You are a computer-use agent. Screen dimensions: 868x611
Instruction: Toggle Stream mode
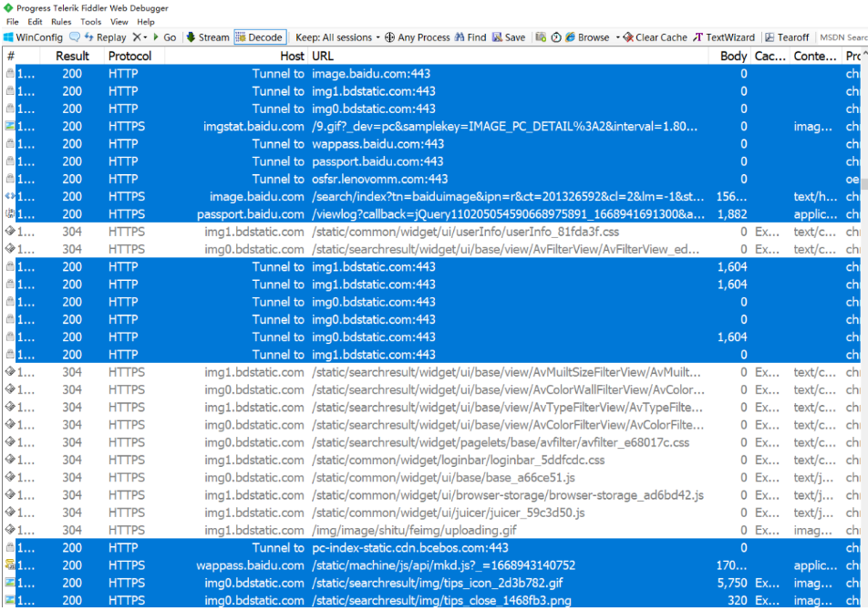(208, 37)
